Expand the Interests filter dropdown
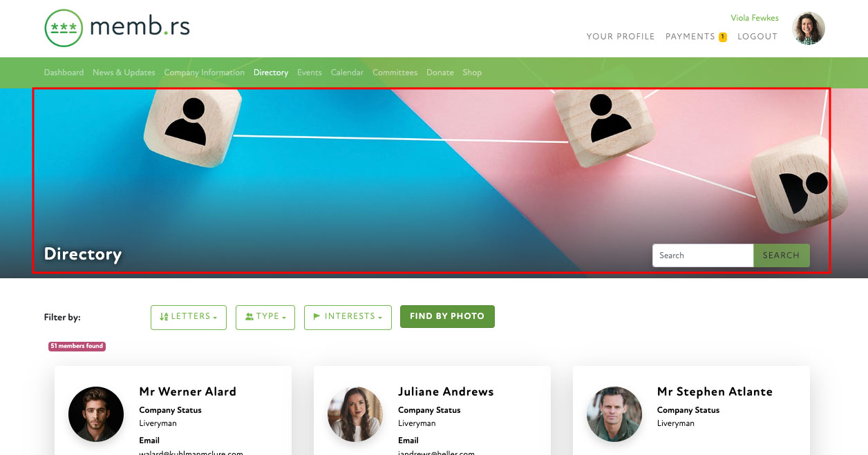Screen dimensions: 868x455 (x=348, y=317)
